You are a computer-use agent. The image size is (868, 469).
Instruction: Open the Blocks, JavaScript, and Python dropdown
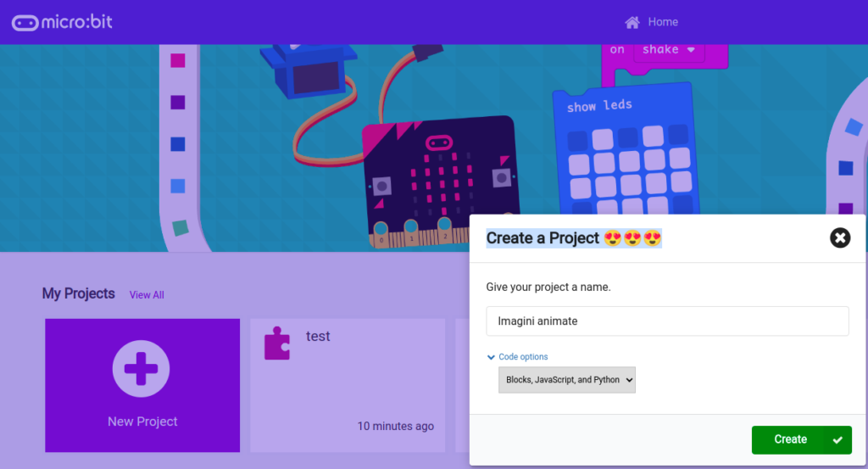click(567, 380)
